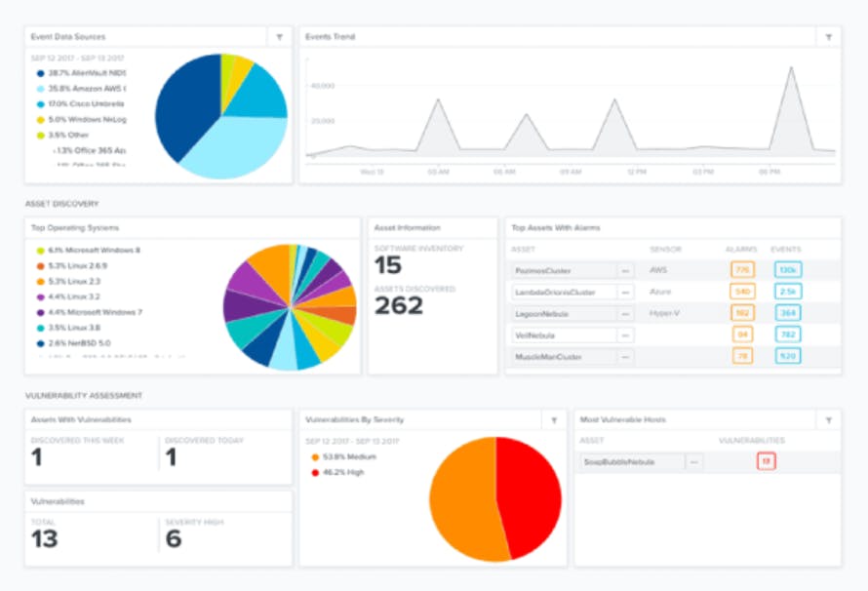Click the PozimosCluster alarms count badge
868x591 pixels.
pos(742,270)
